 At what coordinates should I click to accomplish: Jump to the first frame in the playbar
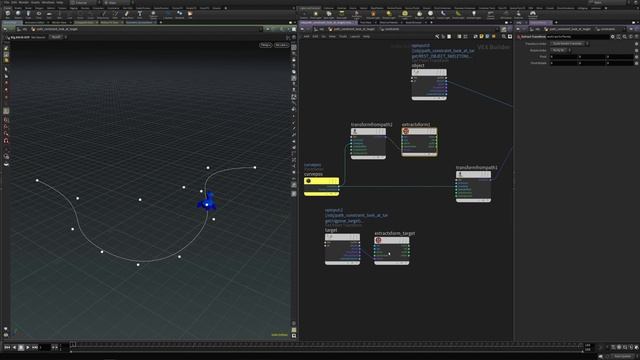click(7, 347)
